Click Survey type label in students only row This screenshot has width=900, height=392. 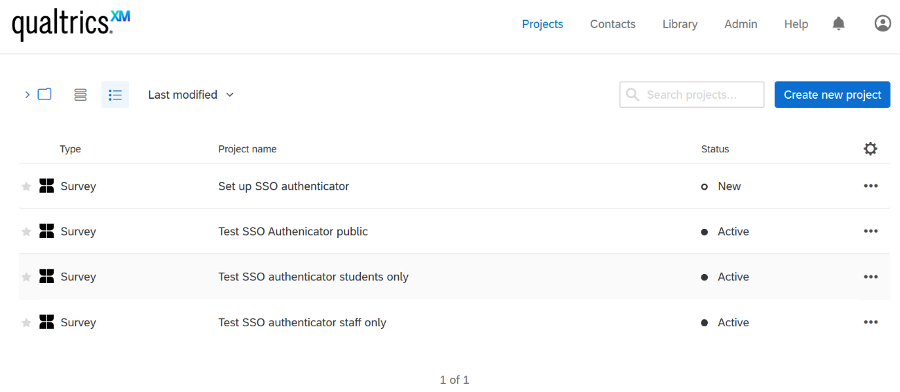pyautogui.click(x=78, y=277)
